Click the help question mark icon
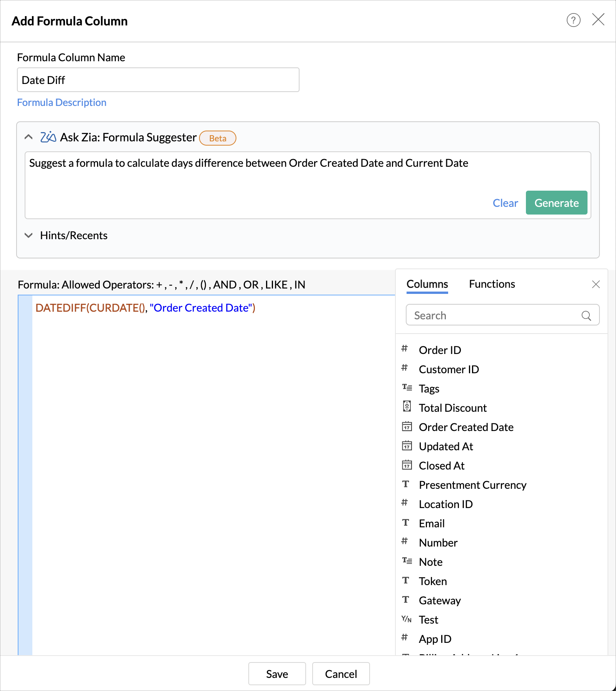Viewport: 616px width, 691px height. (x=573, y=20)
